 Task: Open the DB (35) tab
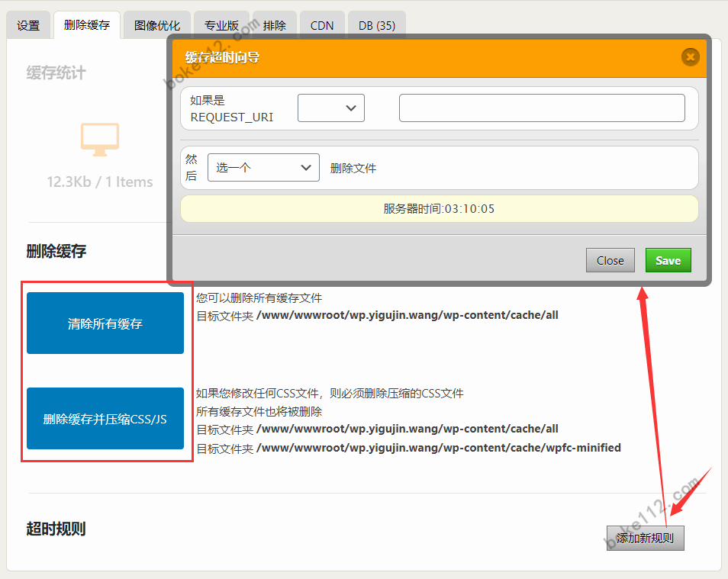[x=376, y=25]
